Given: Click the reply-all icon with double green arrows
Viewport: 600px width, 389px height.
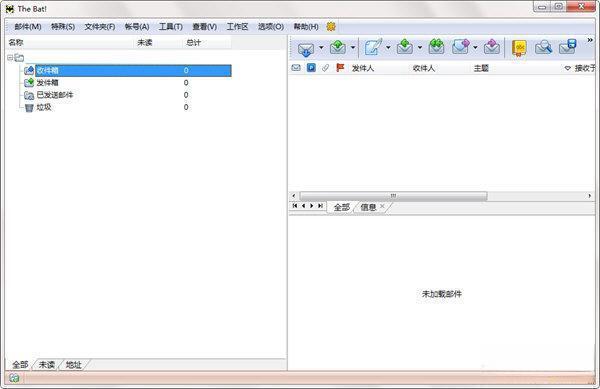Looking at the screenshot, I should [436, 47].
